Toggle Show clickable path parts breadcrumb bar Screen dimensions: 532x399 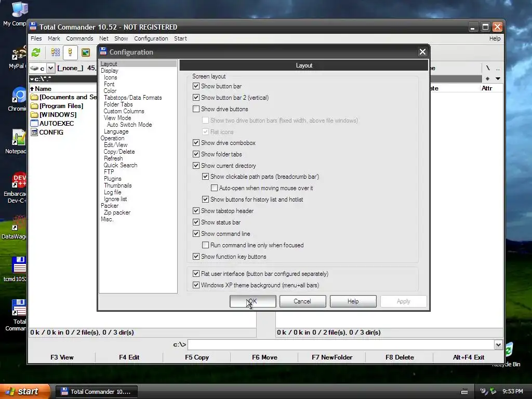[x=205, y=177]
